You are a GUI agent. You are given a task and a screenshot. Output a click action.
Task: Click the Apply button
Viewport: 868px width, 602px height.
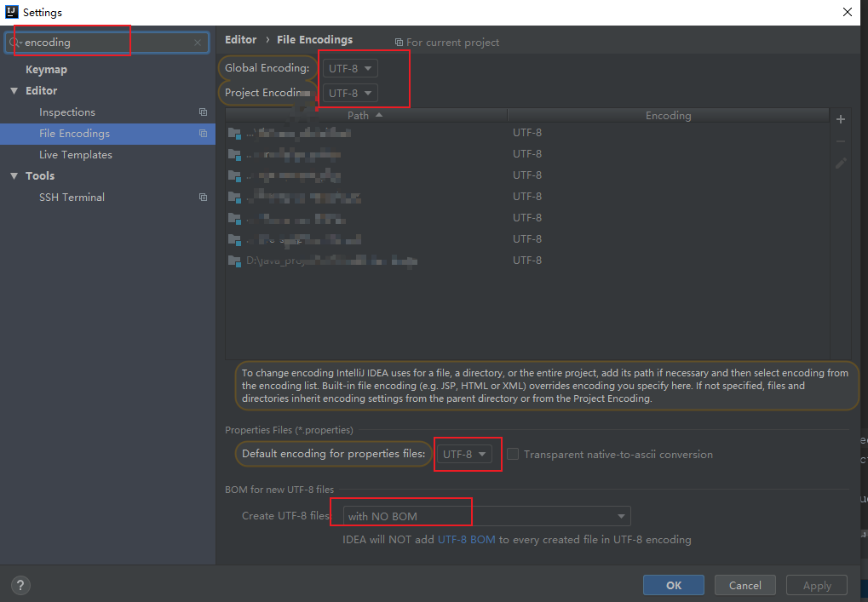click(817, 586)
